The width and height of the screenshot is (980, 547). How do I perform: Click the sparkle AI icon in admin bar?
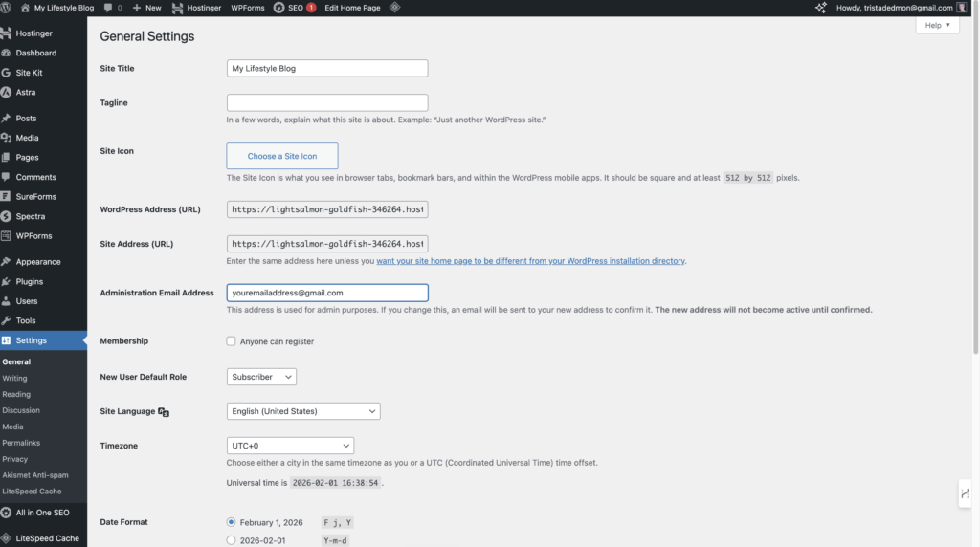[820, 8]
